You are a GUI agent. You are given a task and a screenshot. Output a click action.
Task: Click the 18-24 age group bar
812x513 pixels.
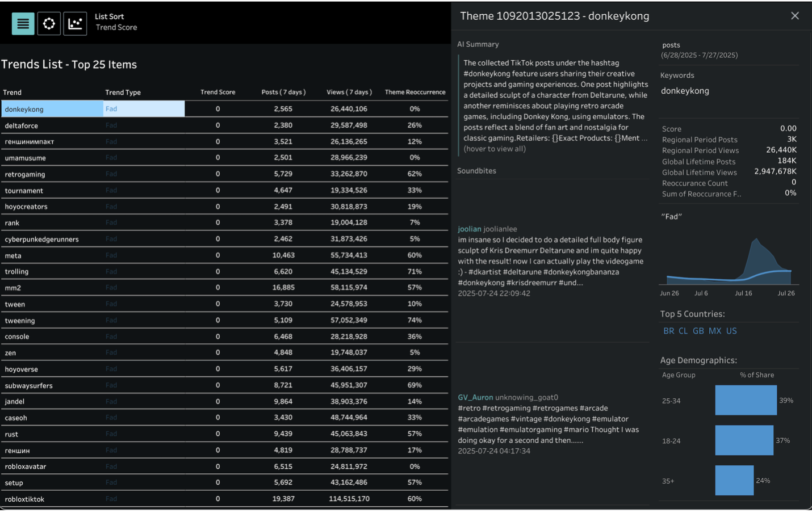pos(744,440)
